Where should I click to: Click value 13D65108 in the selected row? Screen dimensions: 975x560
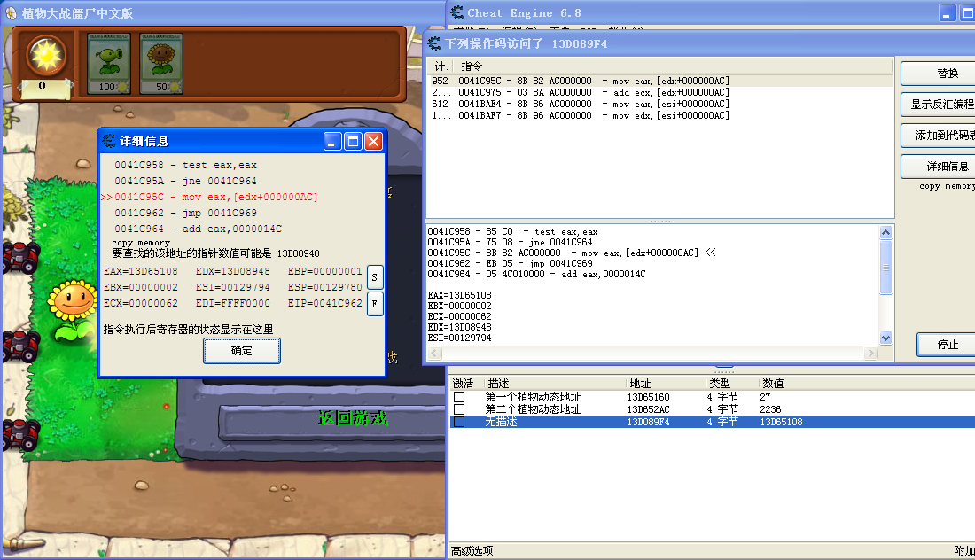click(781, 422)
